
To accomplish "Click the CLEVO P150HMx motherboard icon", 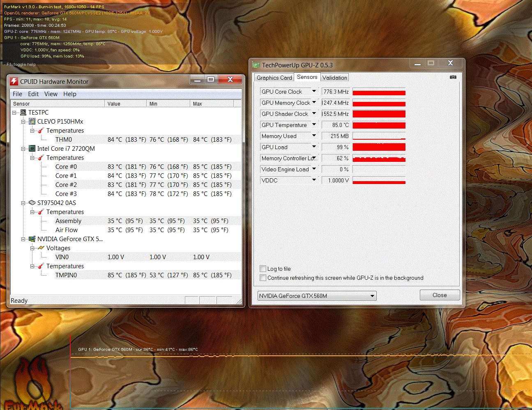I will (32, 121).
